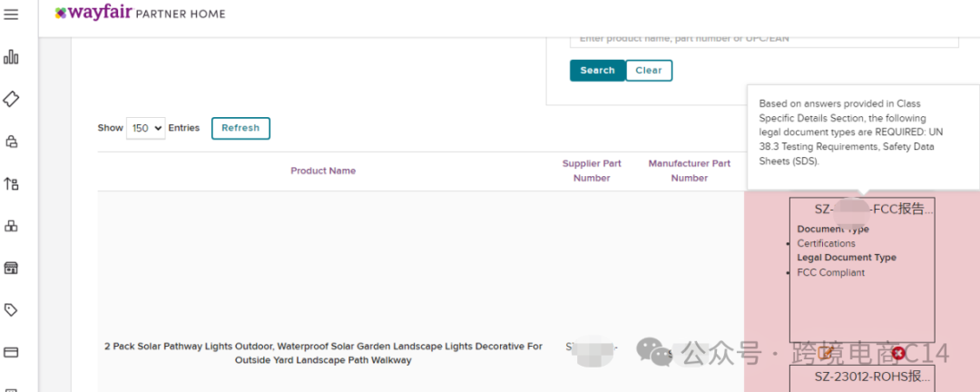Click the bar chart analytics sidebar icon
The width and height of the screenshot is (980, 392).
click(x=12, y=58)
